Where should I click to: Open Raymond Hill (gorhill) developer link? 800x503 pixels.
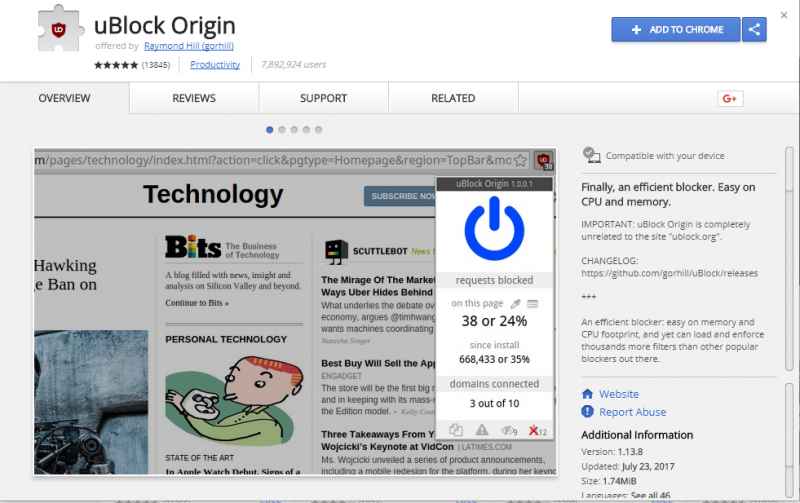pos(189,46)
